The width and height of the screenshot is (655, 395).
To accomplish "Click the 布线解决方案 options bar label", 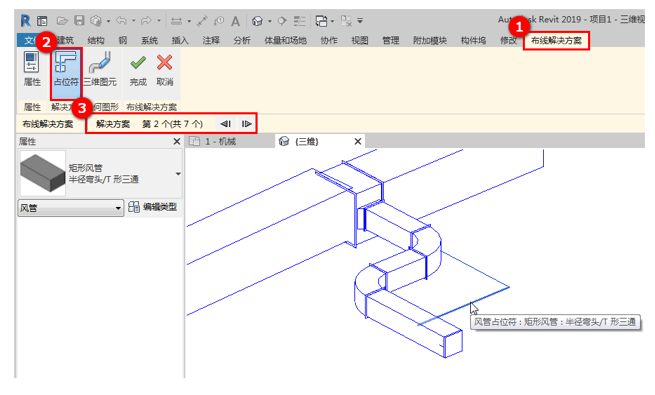I will pos(48,124).
